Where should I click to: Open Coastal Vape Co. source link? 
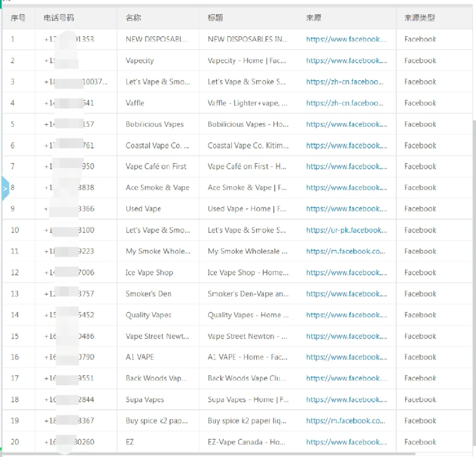tap(346, 146)
